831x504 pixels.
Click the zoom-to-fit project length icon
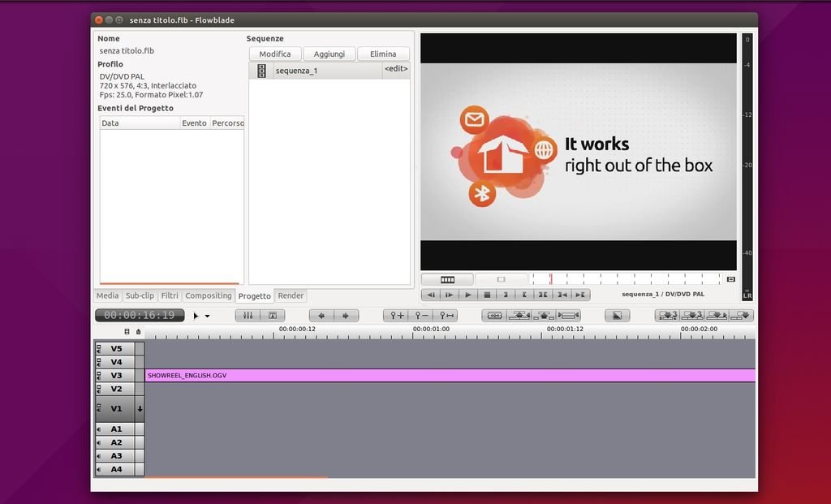446,316
